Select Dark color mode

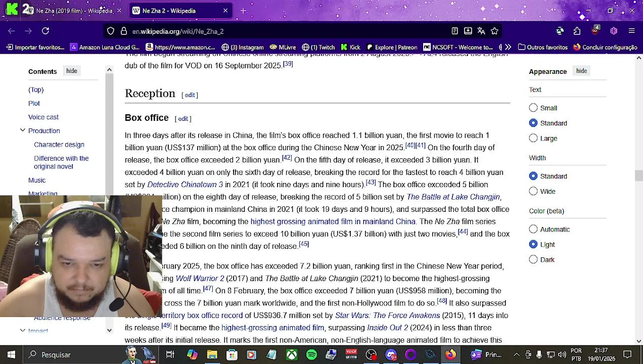(x=533, y=259)
